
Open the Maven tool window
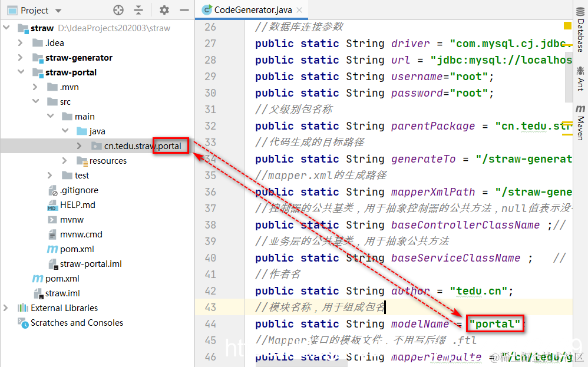[580, 123]
